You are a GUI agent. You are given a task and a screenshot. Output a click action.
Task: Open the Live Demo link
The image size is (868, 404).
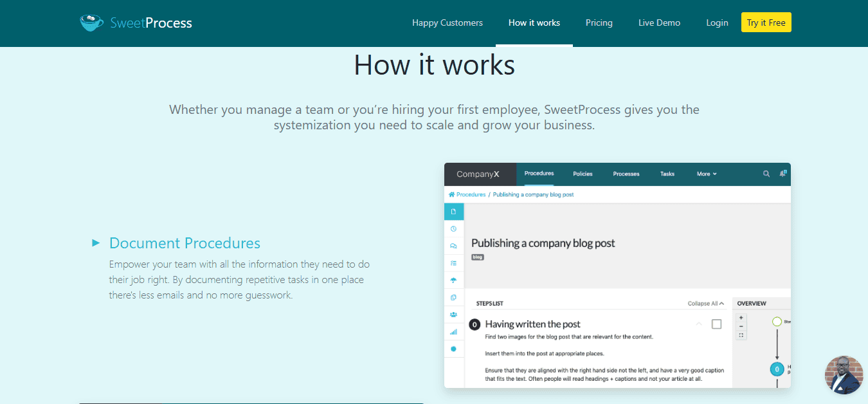(x=659, y=23)
